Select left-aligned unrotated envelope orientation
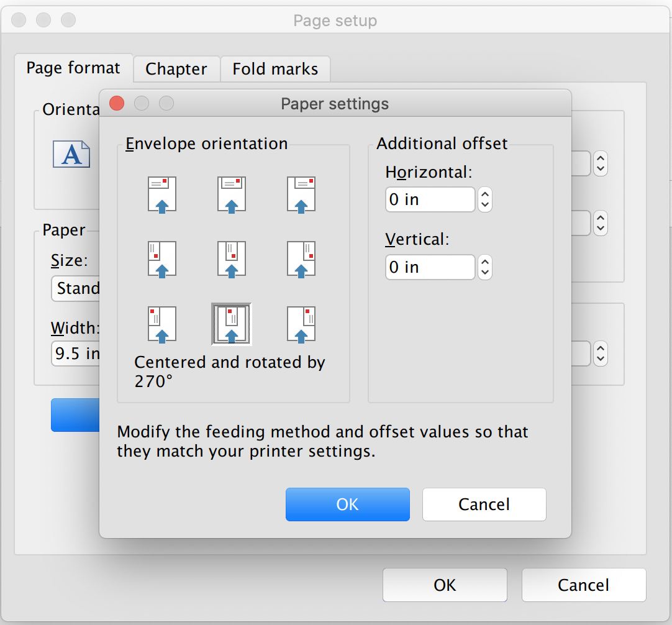The height and width of the screenshot is (625, 672). [x=162, y=194]
